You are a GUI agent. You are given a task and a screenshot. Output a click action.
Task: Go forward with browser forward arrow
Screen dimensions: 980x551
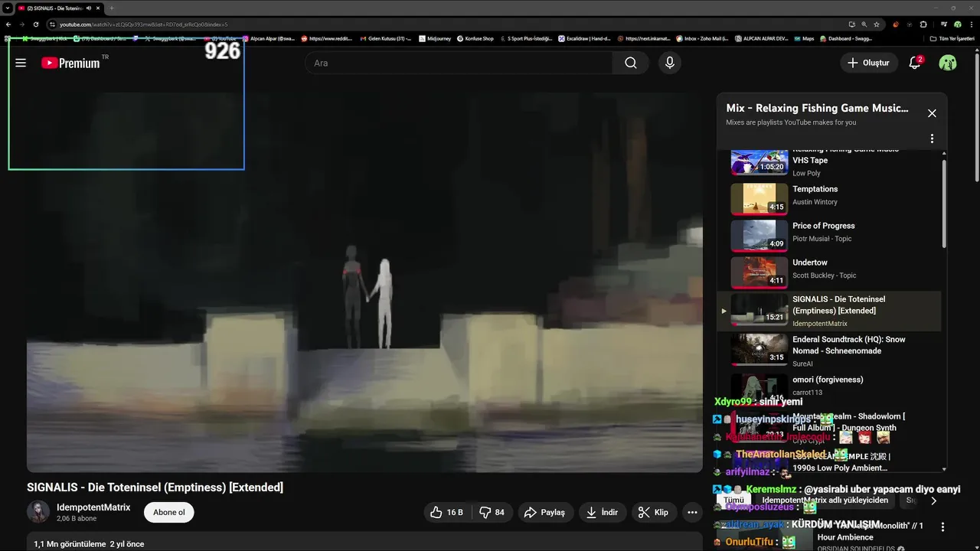click(23, 24)
